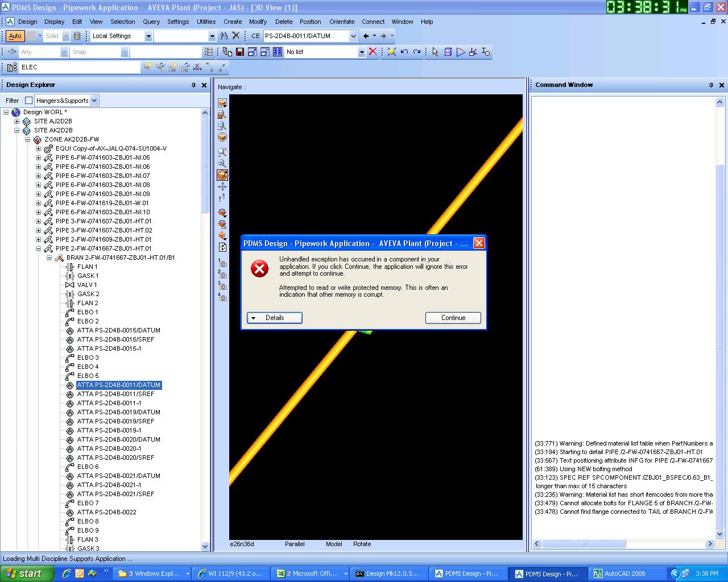Open the Query menu

pyautogui.click(x=151, y=22)
